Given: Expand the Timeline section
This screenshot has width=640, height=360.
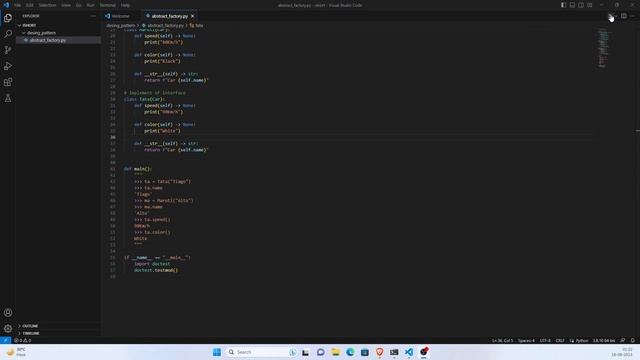Looking at the screenshot, I should 58,333.
